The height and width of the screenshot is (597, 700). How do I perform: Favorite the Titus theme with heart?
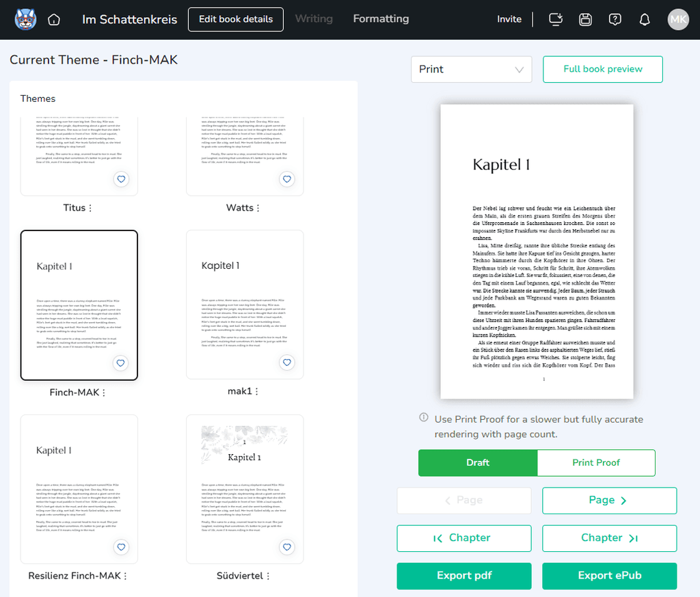(x=121, y=179)
